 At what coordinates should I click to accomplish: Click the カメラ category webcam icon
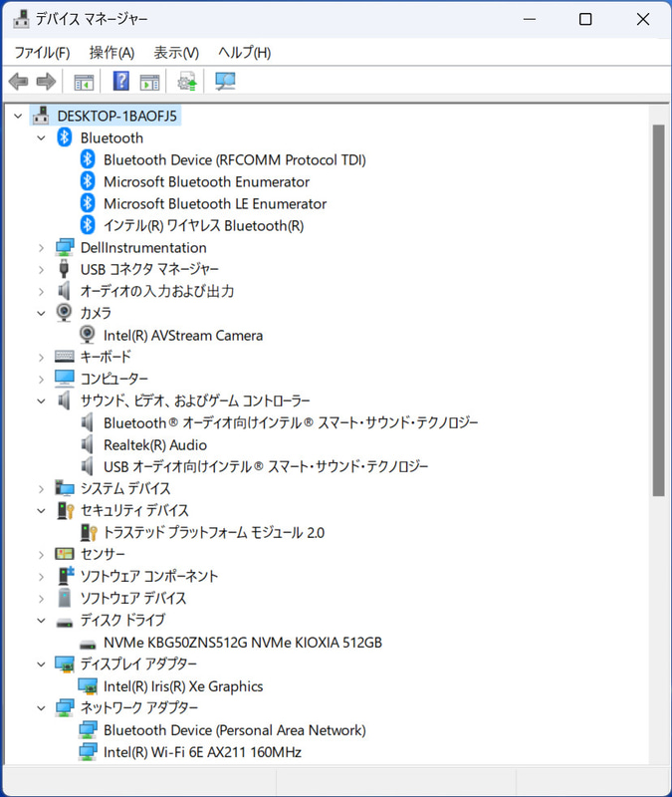[x=64, y=313]
